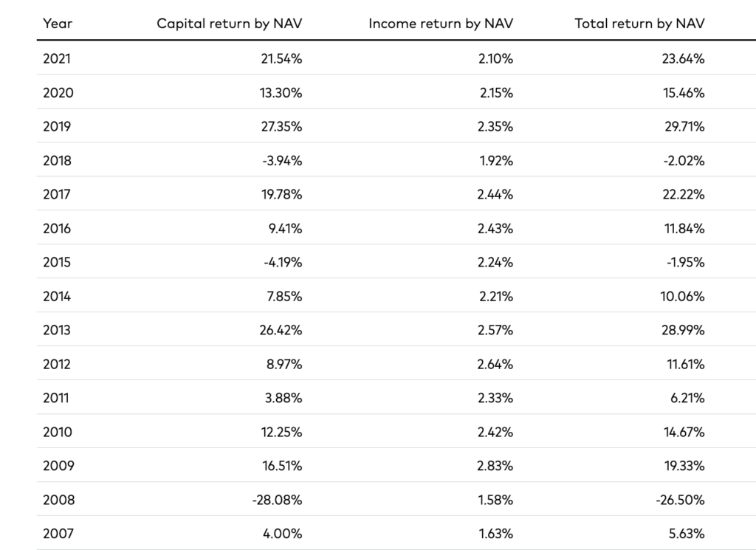
Task: Select the 2017 total return of 22.22%
Action: pos(683,194)
